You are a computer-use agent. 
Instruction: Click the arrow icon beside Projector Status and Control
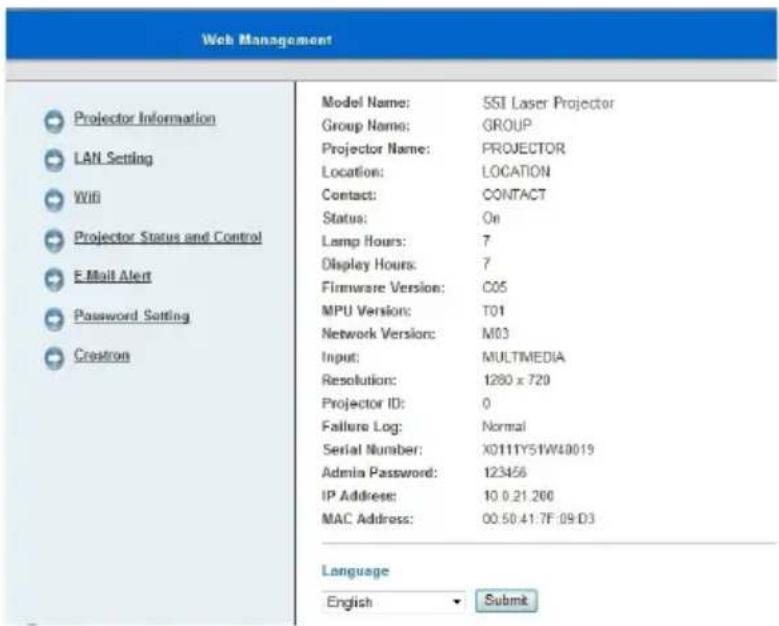54,240
